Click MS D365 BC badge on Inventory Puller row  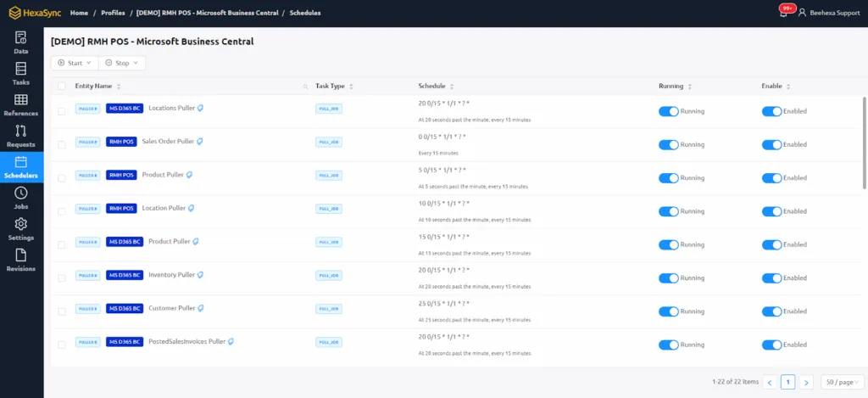[x=125, y=275]
